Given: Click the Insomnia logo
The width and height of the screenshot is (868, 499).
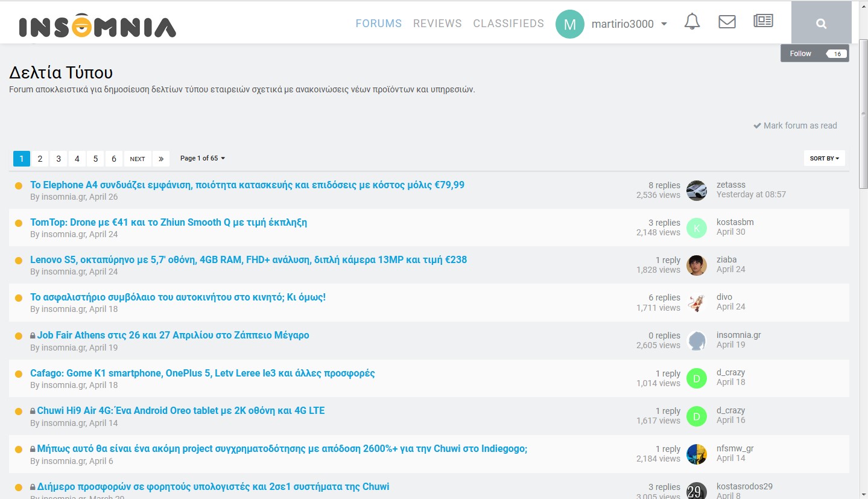Looking at the screenshot, I should point(98,25).
